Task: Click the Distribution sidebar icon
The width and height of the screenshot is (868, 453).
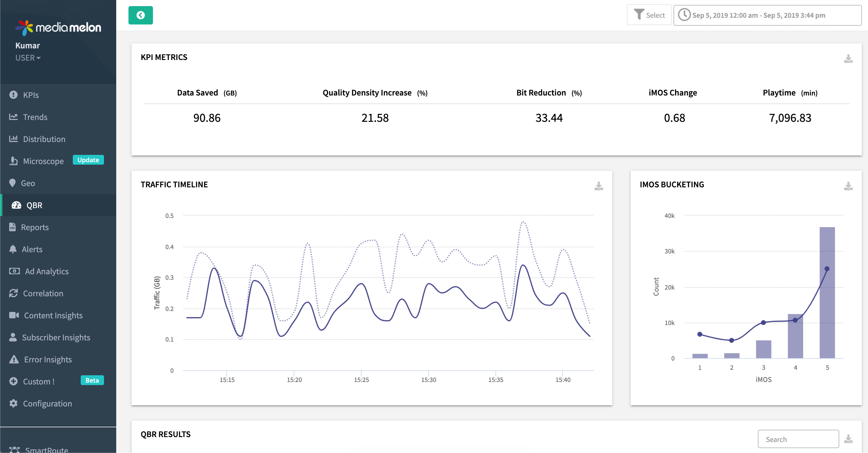Action: coord(14,139)
